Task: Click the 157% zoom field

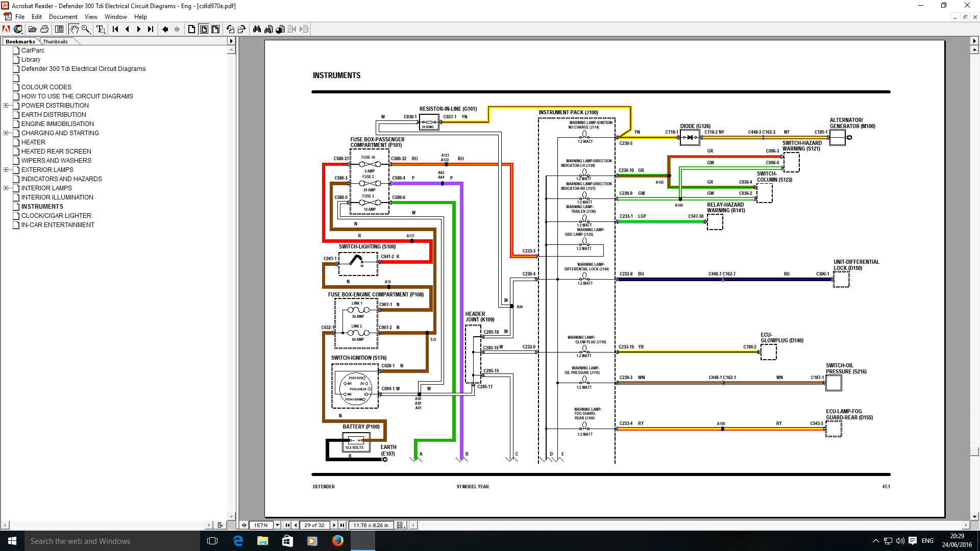Action: tap(261, 525)
